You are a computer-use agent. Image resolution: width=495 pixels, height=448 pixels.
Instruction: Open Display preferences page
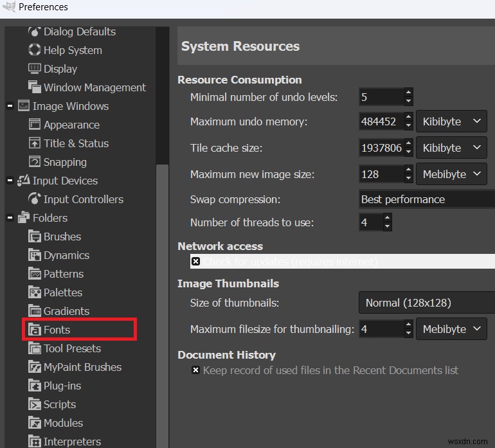[x=60, y=69]
